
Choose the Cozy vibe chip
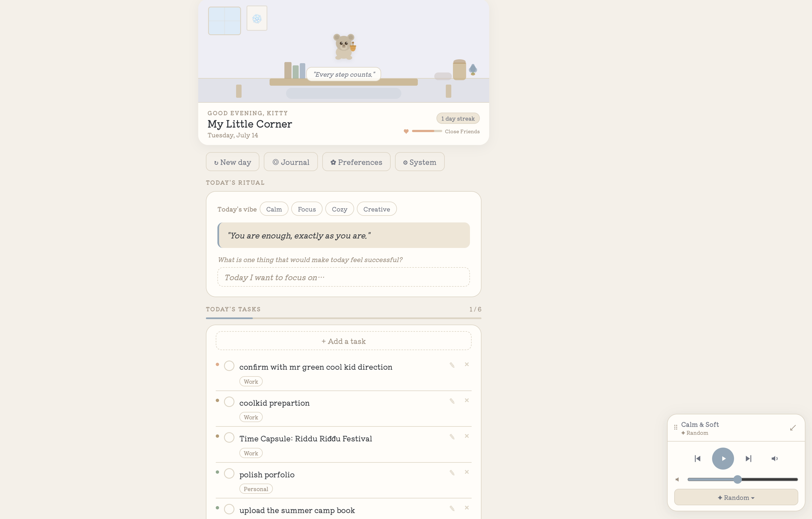(x=339, y=209)
